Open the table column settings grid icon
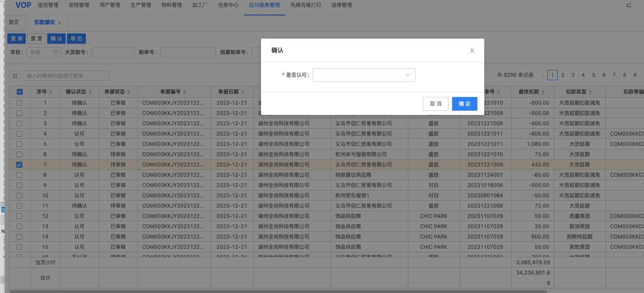 [x=15, y=76]
